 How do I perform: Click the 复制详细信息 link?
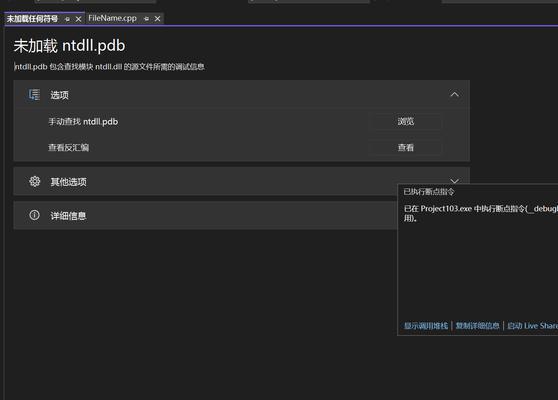(478, 326)
